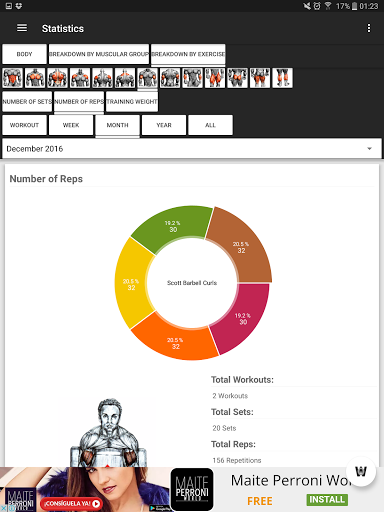Select the forearms muscle group icon

192,78
